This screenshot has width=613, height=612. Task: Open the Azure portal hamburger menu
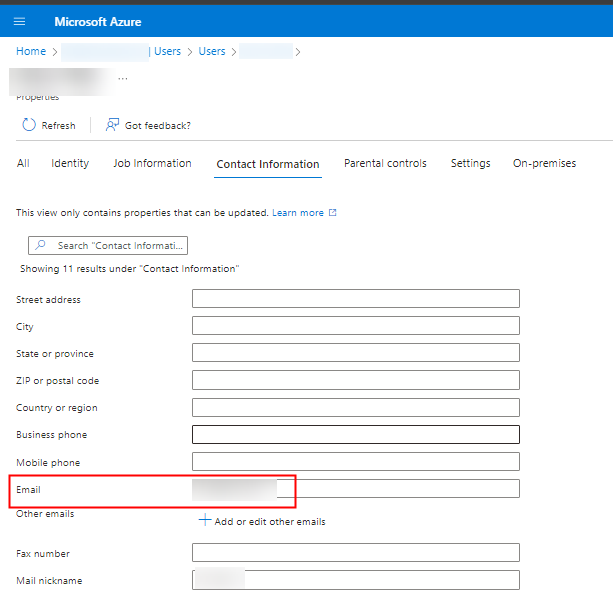[x=19, y=21]
